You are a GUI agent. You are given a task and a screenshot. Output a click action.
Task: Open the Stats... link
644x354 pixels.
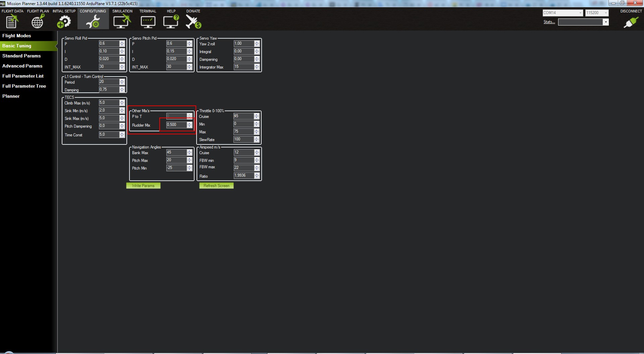(549, 22)
